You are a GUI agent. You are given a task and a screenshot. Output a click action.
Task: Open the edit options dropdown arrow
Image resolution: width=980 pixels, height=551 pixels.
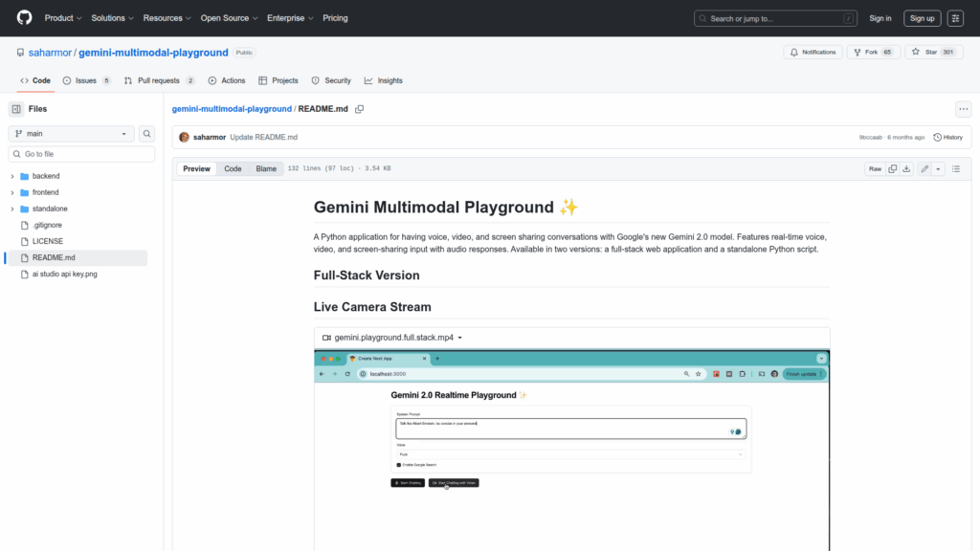coord(938,169)
